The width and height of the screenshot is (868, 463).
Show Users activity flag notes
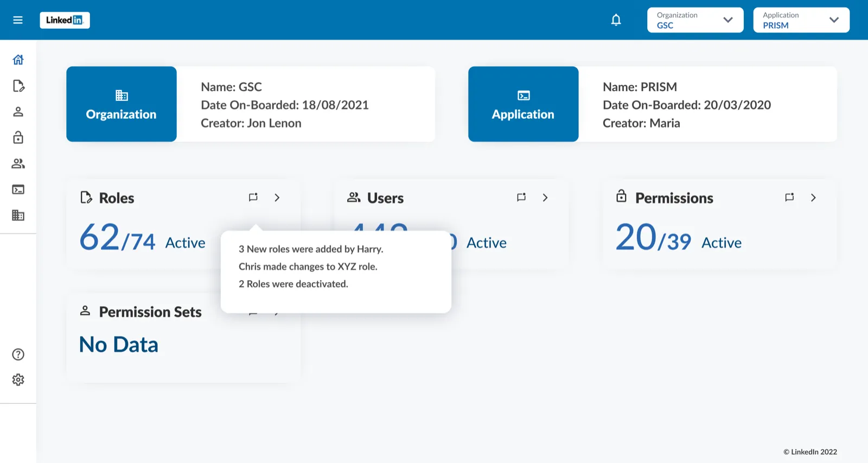pos(521,198)
